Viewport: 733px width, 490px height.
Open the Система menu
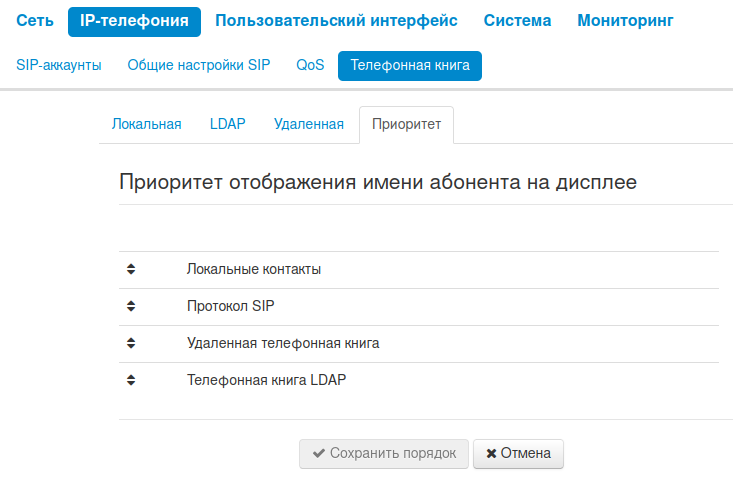click(x=517, y=20)
